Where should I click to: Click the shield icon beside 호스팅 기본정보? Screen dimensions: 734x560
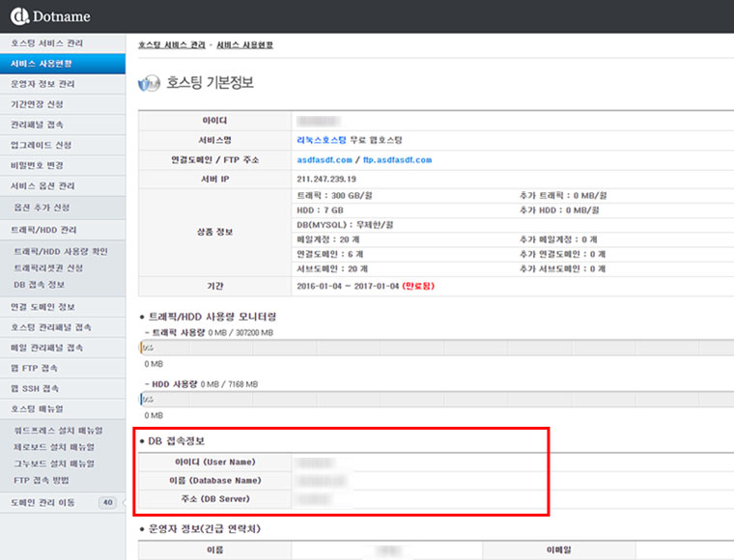pos(149,84)
